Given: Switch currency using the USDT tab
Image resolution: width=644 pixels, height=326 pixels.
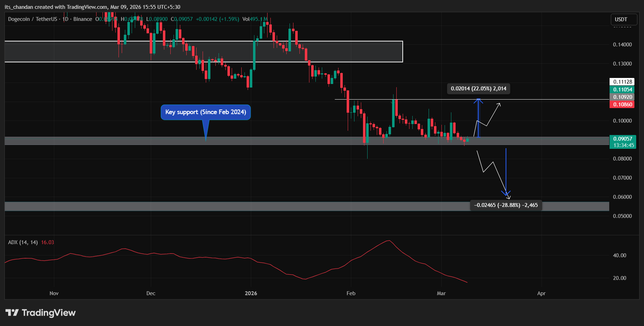Looking at the screenshot, I should click(x=623, y=19).
